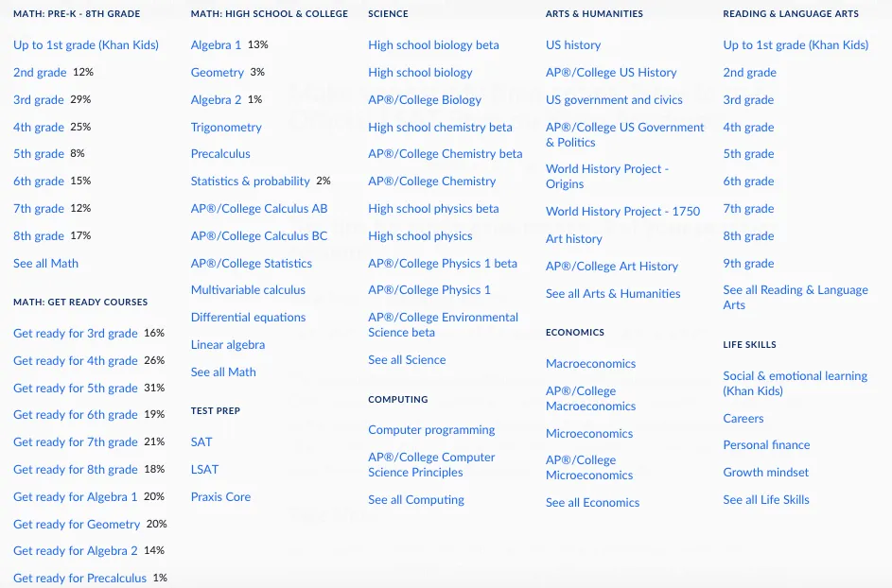The image size is (892, 588).
Task: Open LSAT test prep
Action: (x=205, y=469)
